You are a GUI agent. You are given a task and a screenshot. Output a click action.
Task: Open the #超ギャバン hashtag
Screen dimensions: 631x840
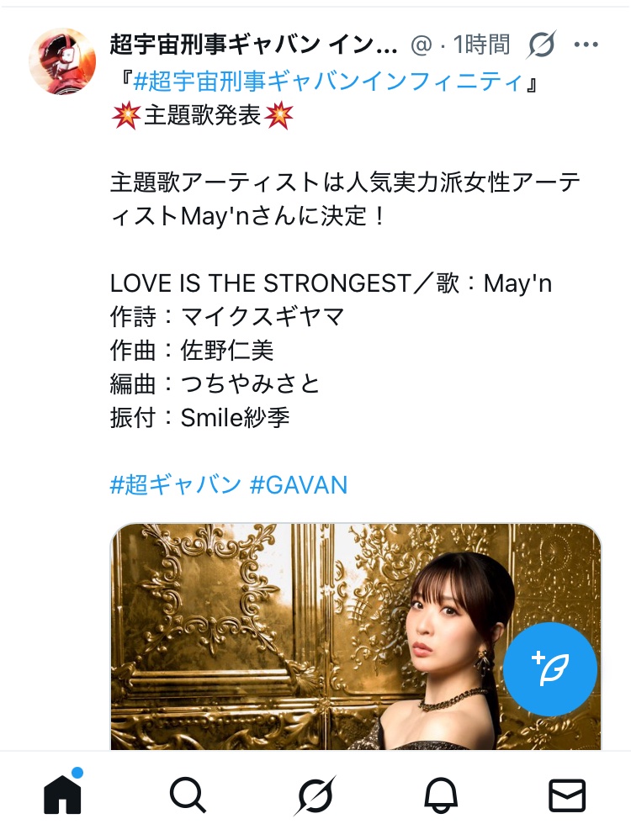click(175, 485)
